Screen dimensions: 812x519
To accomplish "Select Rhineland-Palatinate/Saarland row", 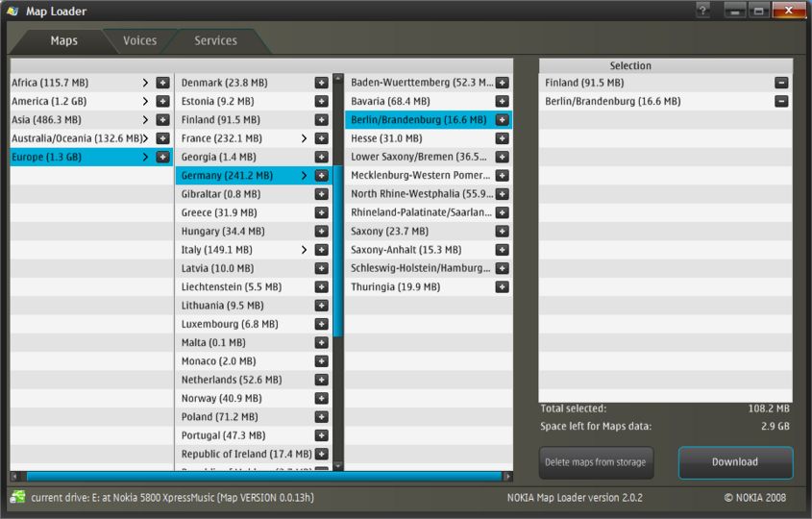I will point(429,212).
